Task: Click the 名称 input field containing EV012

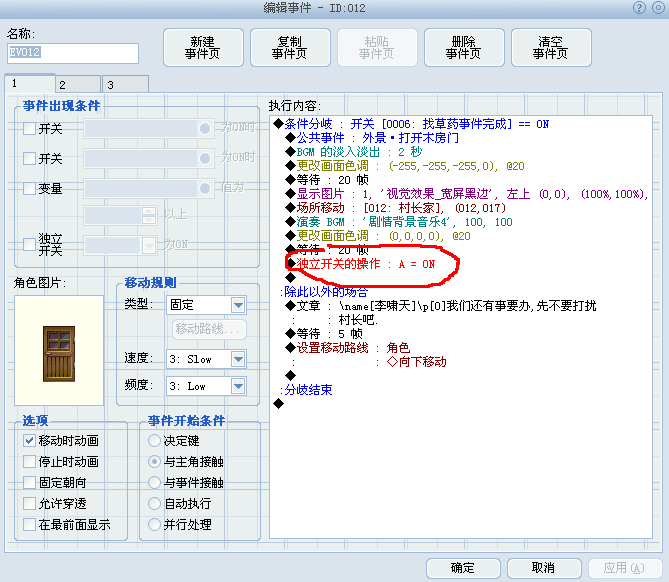Action: 73,53
